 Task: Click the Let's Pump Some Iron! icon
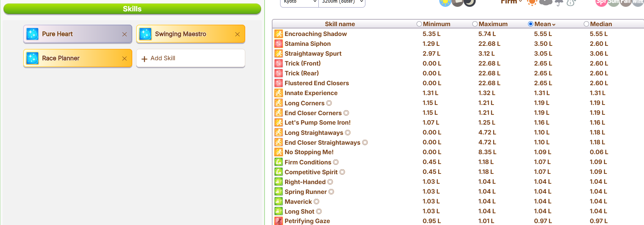pyautogui.click(x=279, y=122)
